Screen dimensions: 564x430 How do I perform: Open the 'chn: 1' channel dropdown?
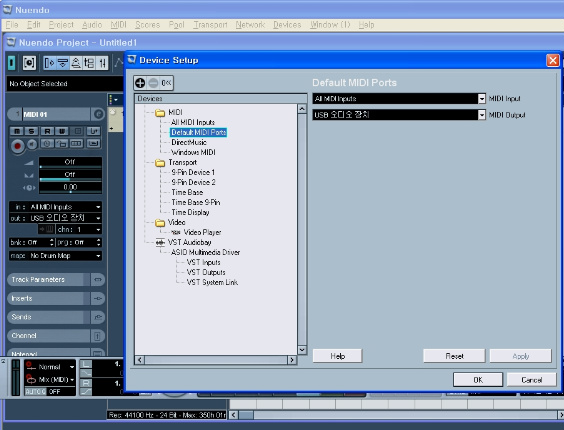pyautogui.click(x=79, y=229)
